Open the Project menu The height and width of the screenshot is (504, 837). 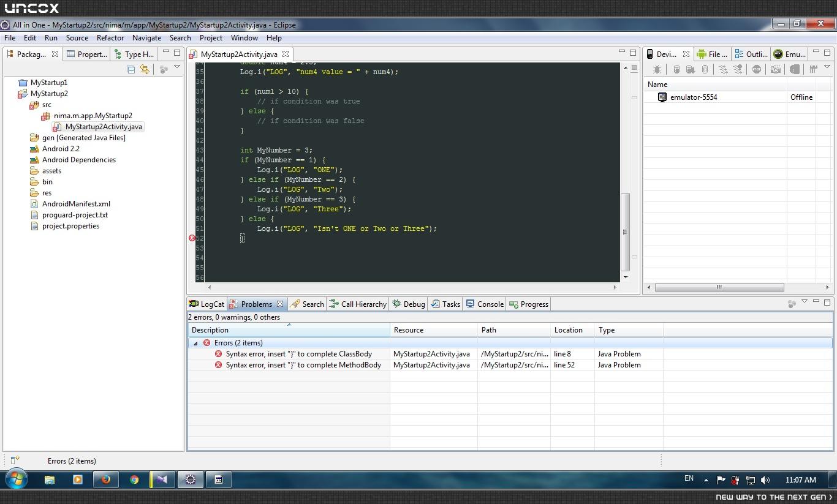tap(211, 38)
